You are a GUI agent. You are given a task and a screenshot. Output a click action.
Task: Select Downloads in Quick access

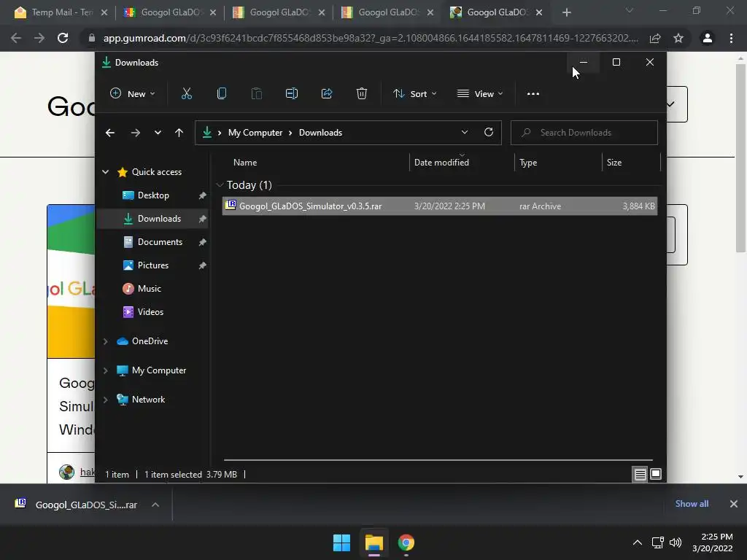pos(153,219)
